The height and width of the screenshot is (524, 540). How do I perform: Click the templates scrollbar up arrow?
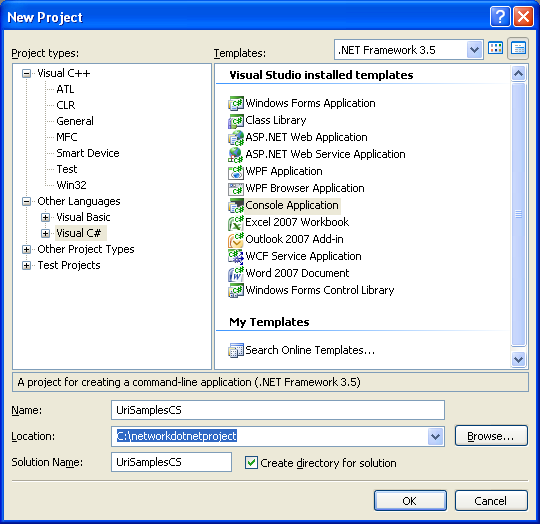point(518,73)
